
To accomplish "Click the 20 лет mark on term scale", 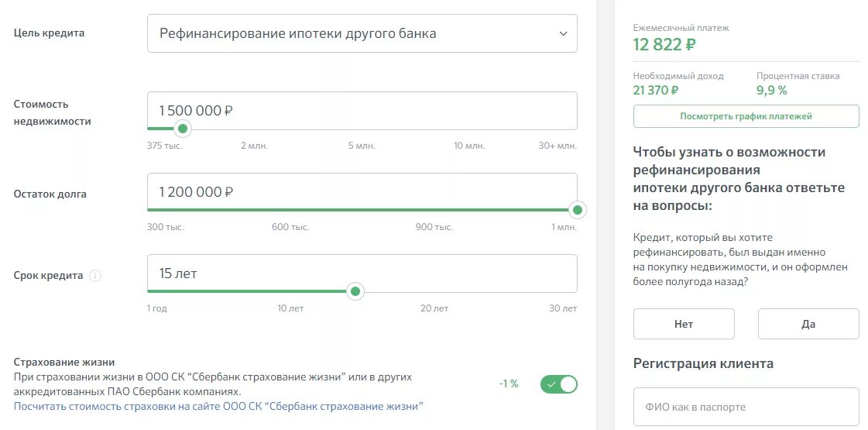I will click(x=434, y=308).
